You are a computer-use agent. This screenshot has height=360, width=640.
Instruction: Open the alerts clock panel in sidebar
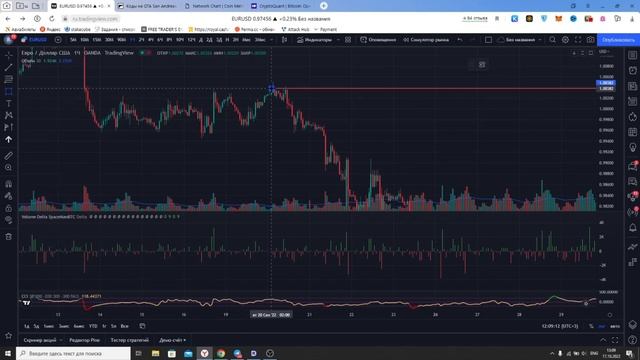[633, 70]
